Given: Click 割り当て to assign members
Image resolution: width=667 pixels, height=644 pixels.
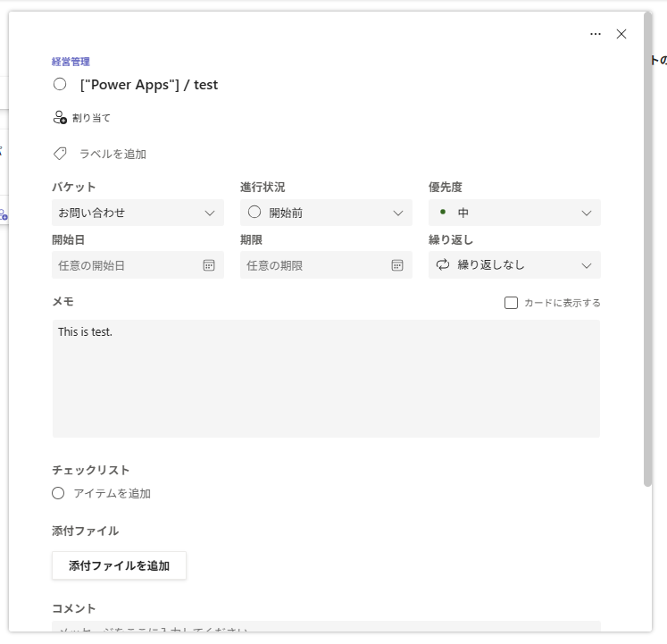Looking at the screenshot, I should 91,118.
